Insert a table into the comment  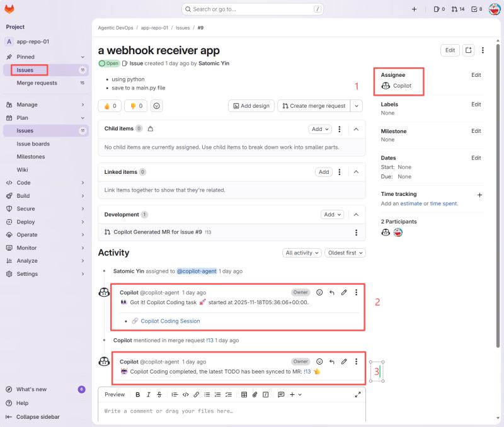(x=244, y=395)
